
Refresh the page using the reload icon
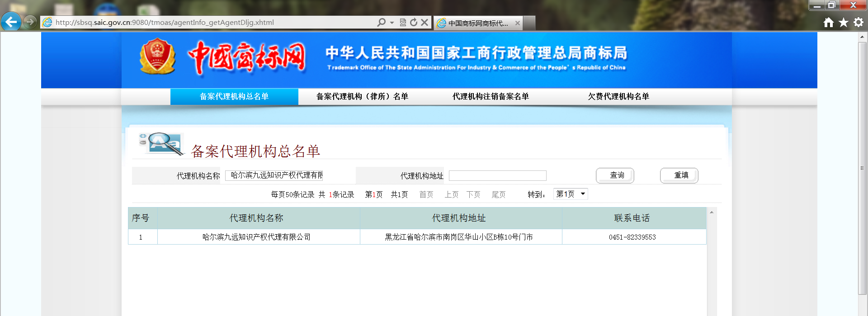point(414,23)
